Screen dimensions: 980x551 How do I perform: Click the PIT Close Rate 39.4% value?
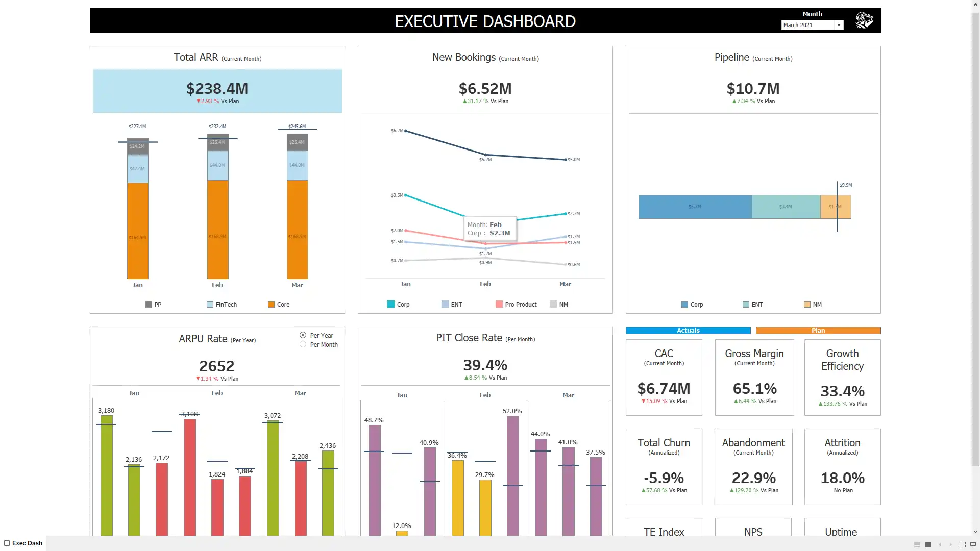(x=485, y=365)
